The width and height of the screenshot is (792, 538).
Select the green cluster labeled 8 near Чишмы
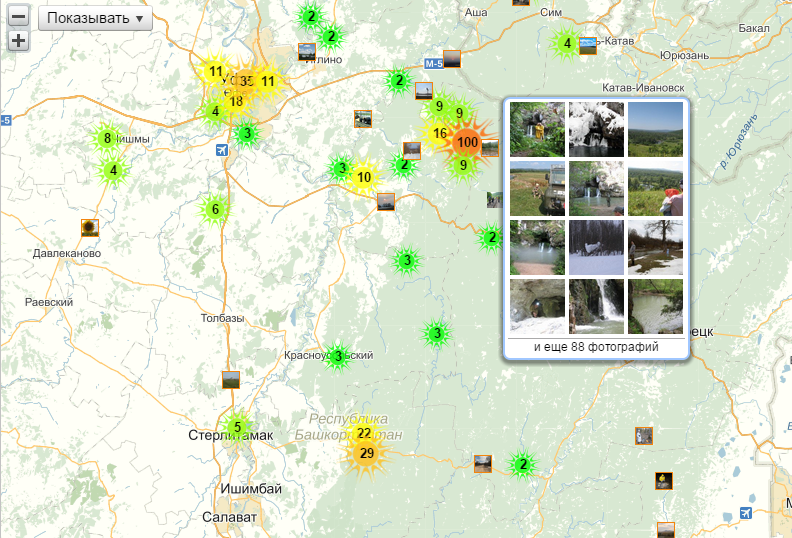click(x=107, y=139)
